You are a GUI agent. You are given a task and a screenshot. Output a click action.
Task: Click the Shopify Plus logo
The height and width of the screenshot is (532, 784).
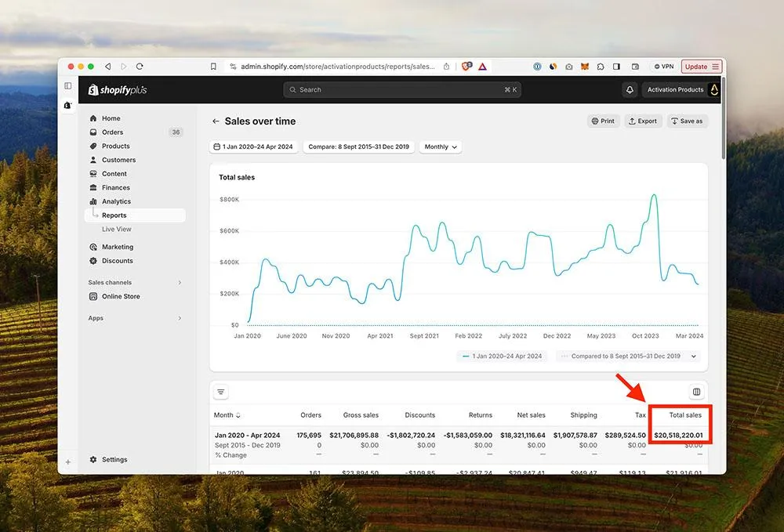point(118,90)
